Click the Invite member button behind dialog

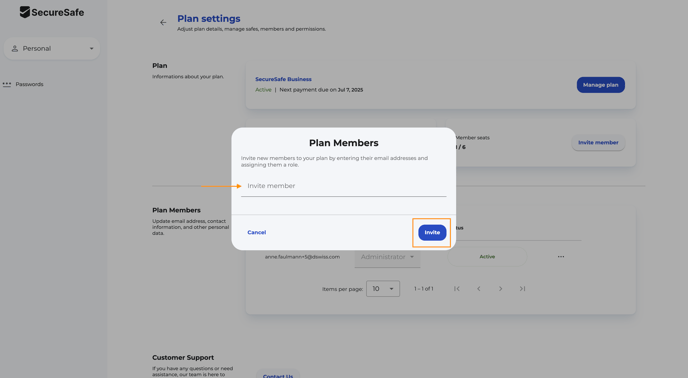pyautogui.click(x=598, y=143)
